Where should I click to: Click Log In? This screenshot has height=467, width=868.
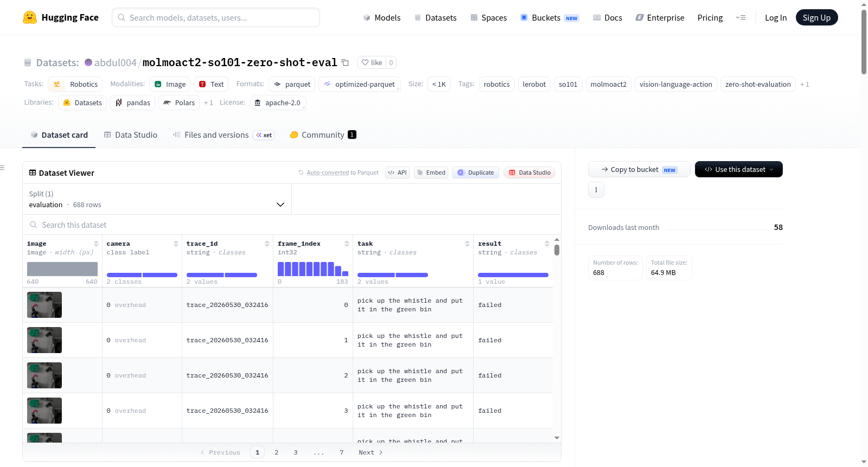tap(776, 17)
